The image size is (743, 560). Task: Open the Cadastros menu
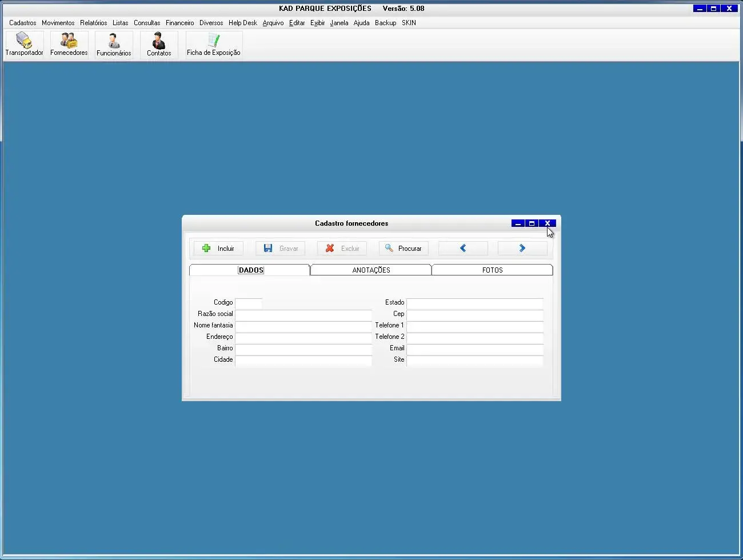click(23, 23)
